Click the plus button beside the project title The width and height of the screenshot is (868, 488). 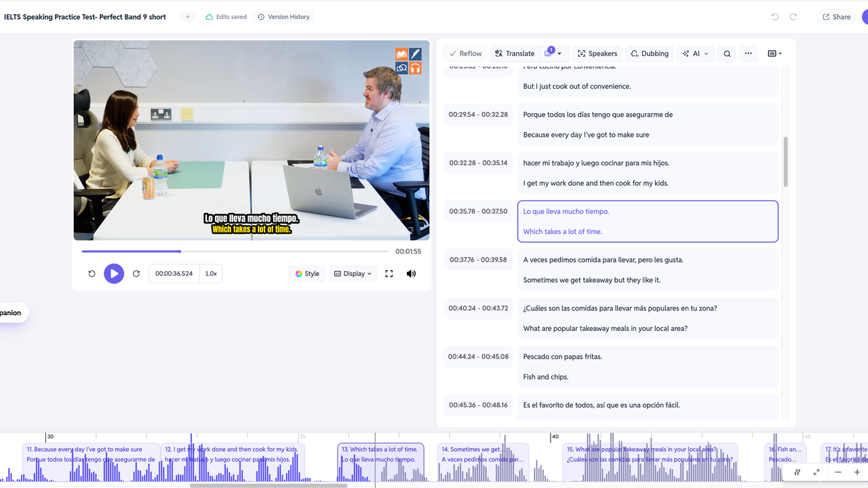tap(188, 17)
